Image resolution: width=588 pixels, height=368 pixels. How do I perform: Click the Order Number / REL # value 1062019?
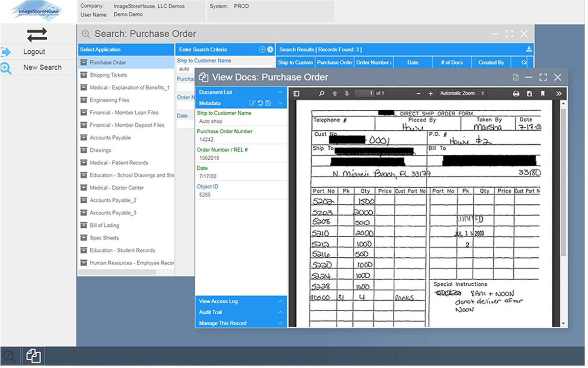point(209,158)
